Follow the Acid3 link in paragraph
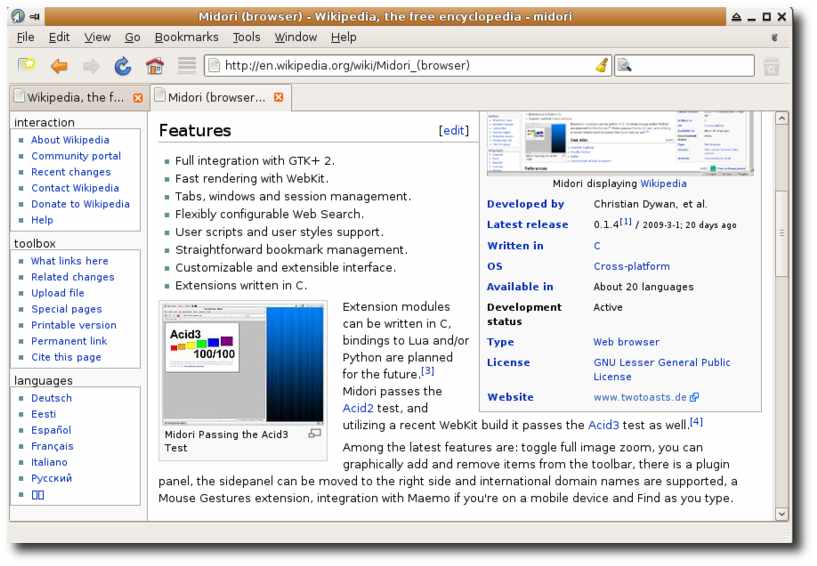The width and height of the screenshot is (817, 566). coord(603,425)
